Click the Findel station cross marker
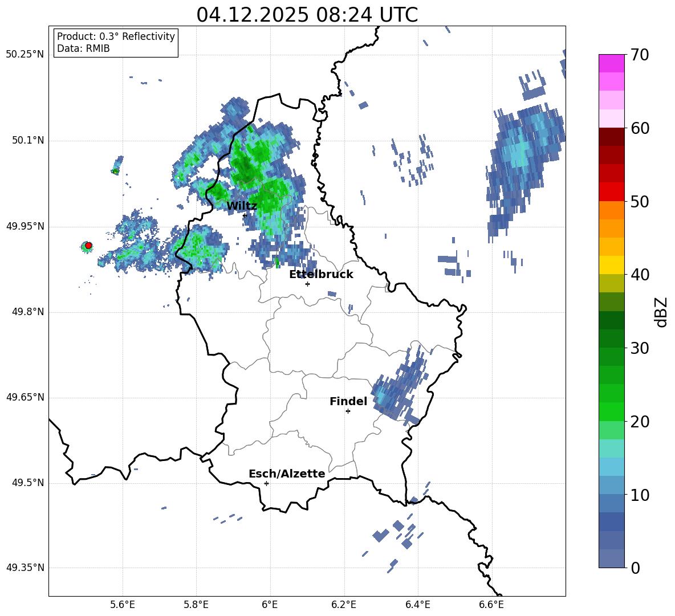The height and width of the screenshot is (616, 675). click(x=348, y=411)
